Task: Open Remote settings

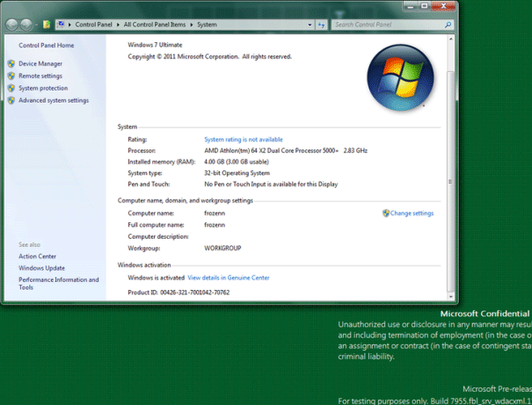Action: pyautogui.click(x=40, y=76)
